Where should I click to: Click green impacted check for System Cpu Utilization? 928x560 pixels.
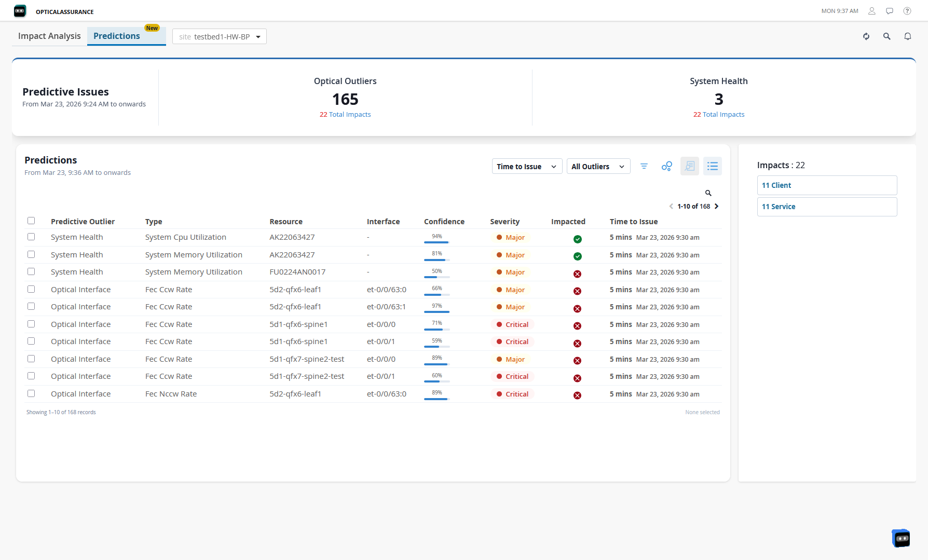pyautogui.click(x=577, y=239)
